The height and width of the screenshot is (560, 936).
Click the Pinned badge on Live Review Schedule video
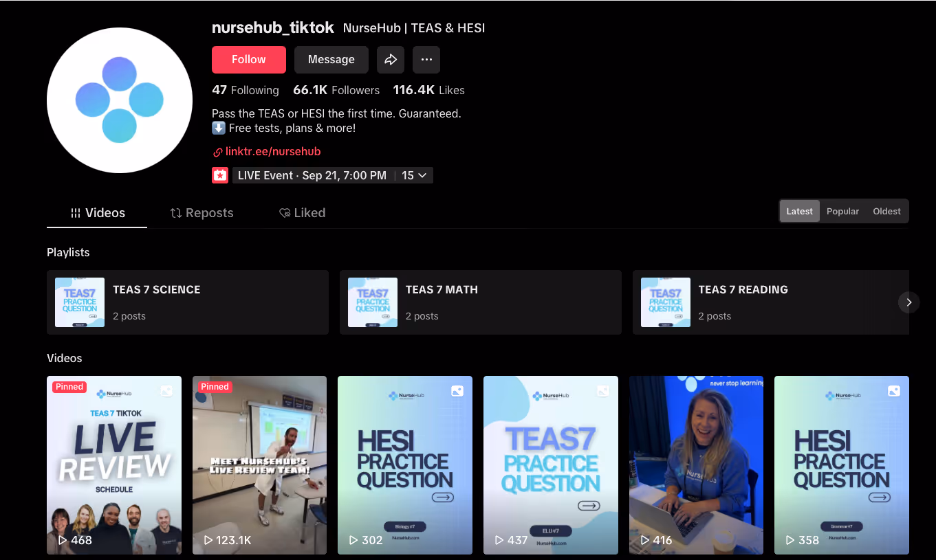[69, 387]
